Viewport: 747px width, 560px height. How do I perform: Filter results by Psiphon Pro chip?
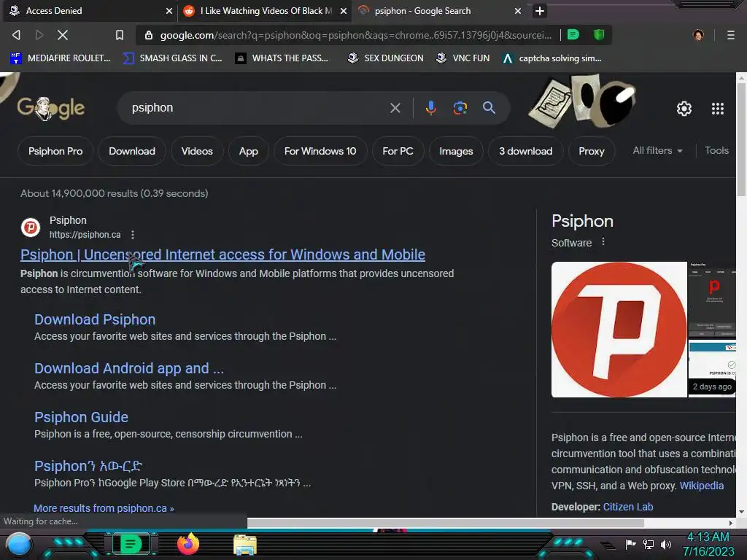pyautogui.click(x=55, y=151)
